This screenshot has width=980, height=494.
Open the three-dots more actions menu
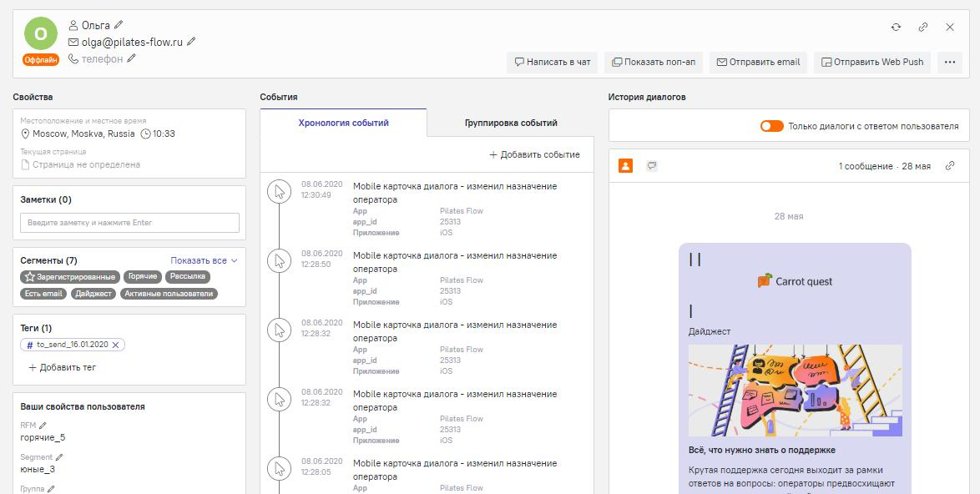tap(949, 62)
